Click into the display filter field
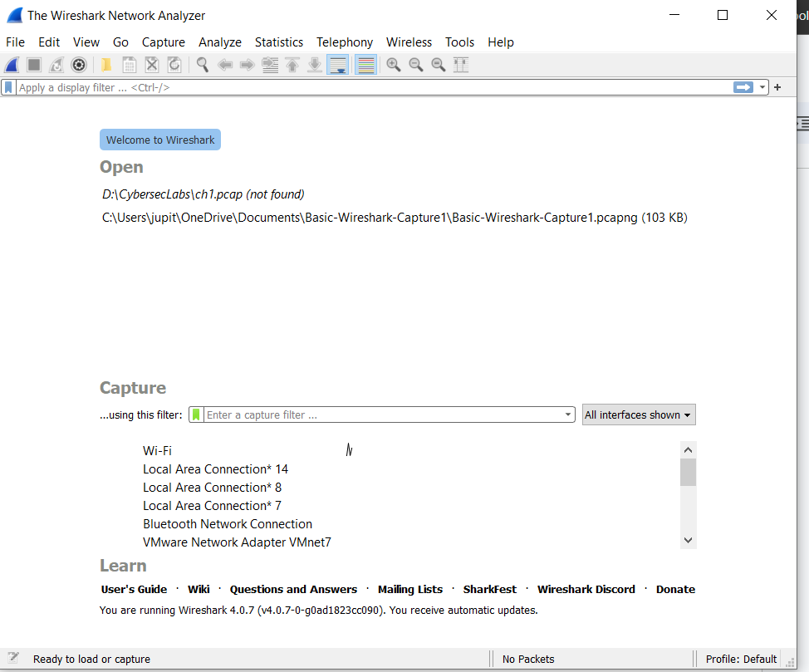This screenshot has height=672, width=809. [374, 88]
